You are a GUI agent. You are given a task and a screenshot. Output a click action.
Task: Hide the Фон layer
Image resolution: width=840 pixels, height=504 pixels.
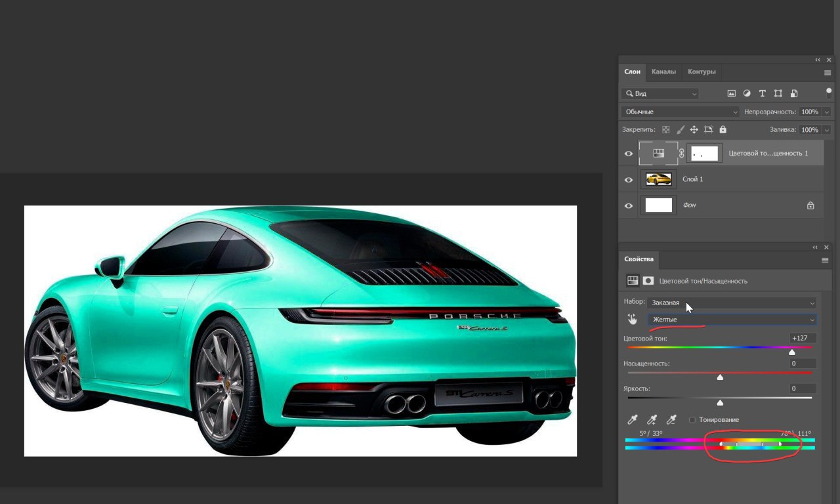pos(629,205)
